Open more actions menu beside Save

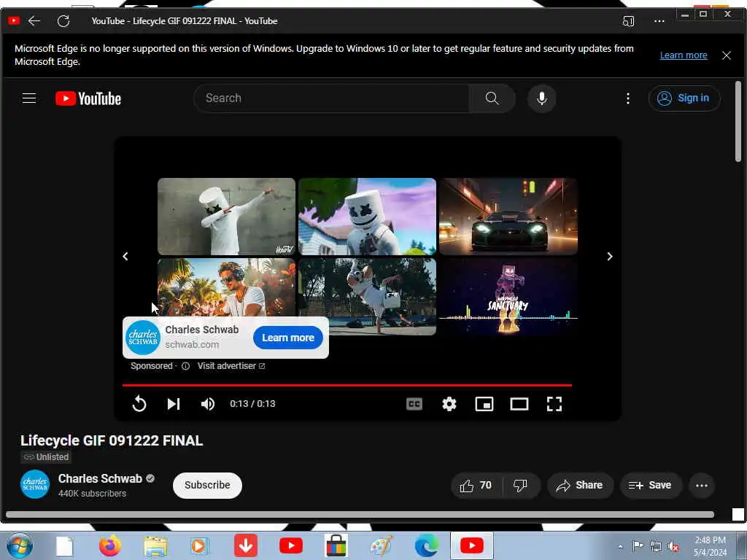(701, 486)
